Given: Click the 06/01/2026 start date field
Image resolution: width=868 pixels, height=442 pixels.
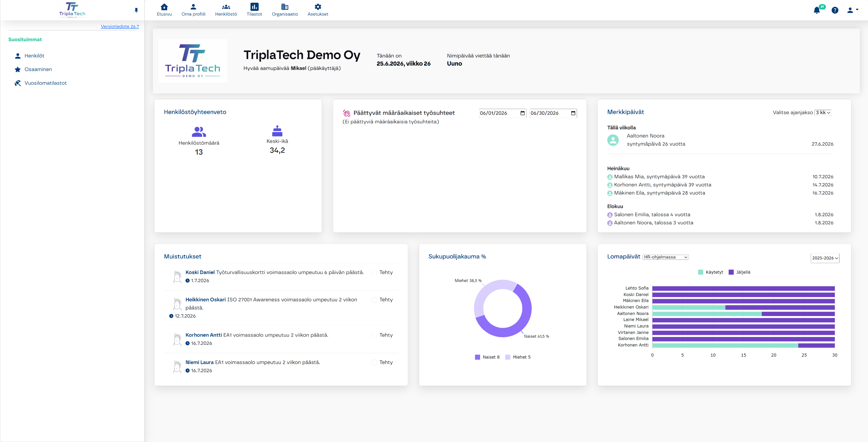Looking at the screenshot, I should 502,113.
